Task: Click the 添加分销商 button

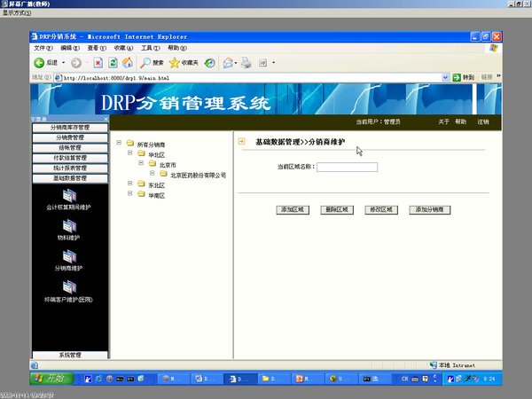Action: coord(429,209)
